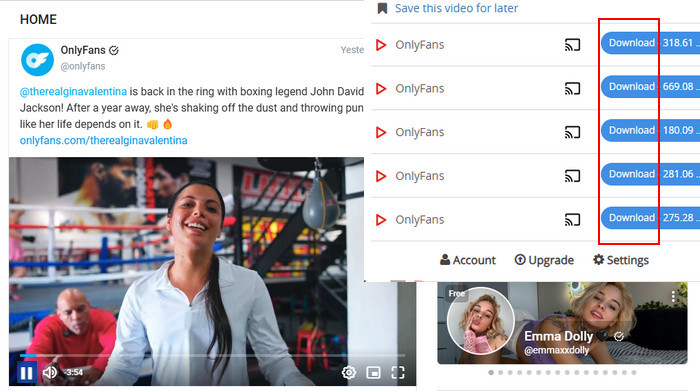Image resolution: width=700 pixels, height=391 pixels.
Task: Select the last carousel pagination dot
Action: point(634,372)
